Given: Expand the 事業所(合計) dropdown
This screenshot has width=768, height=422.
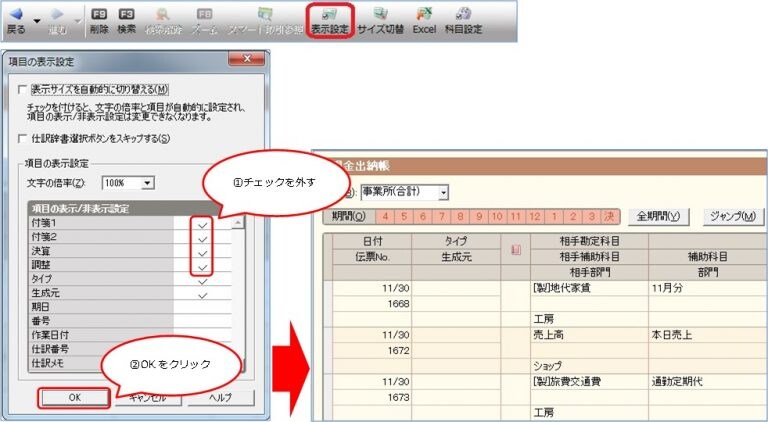Looking at the screenshot, I should (x=443, y=191).
